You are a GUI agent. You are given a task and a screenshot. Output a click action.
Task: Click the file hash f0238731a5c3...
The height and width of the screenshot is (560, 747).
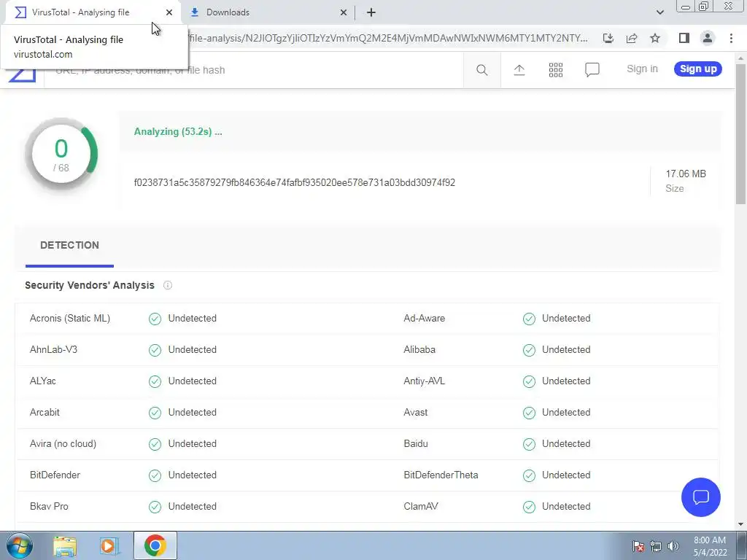(x=295, y=183)
